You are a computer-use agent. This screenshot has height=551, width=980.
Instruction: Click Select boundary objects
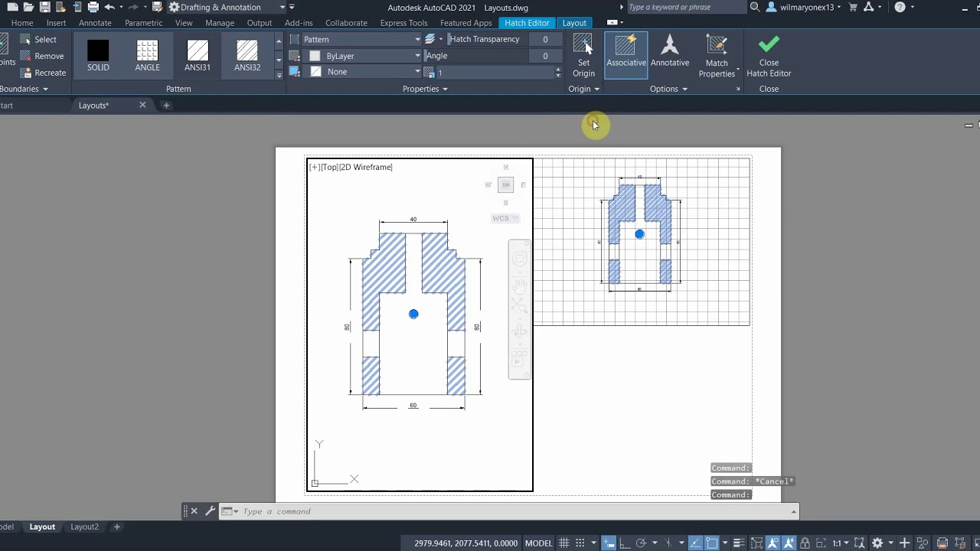point(38,39)
